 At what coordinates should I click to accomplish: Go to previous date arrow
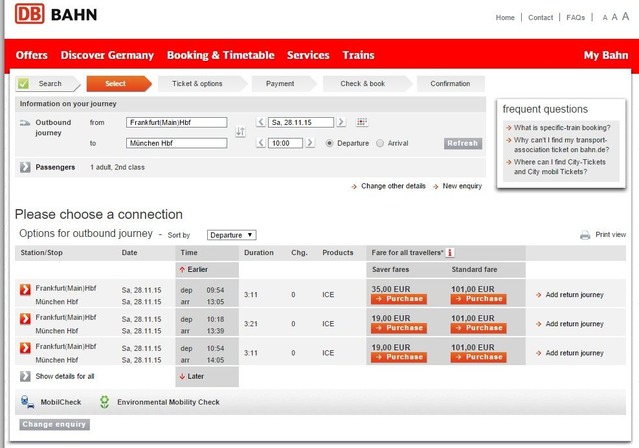(261, 122)
